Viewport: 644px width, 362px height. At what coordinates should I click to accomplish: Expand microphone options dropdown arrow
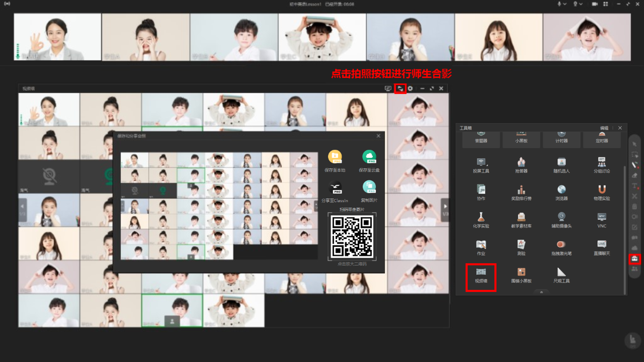pos(565,4)
